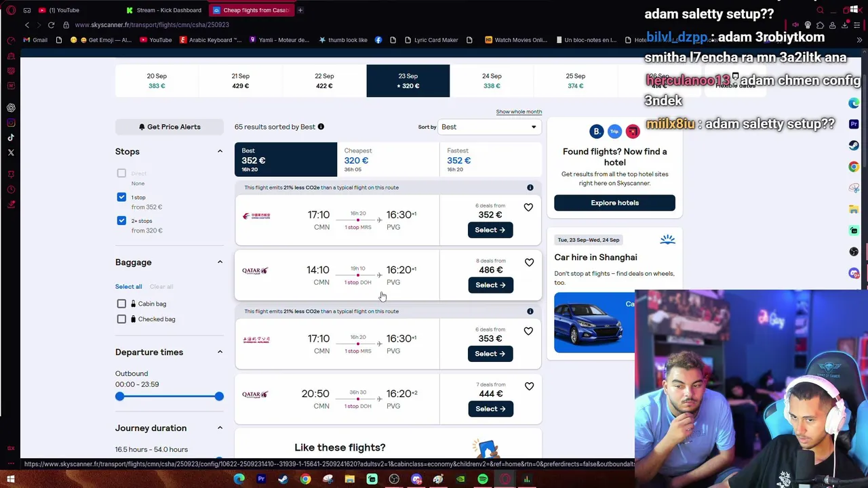
Task: Tick the Direct flights checkbox
Action: pyautogui.click(x=121, y=174)
